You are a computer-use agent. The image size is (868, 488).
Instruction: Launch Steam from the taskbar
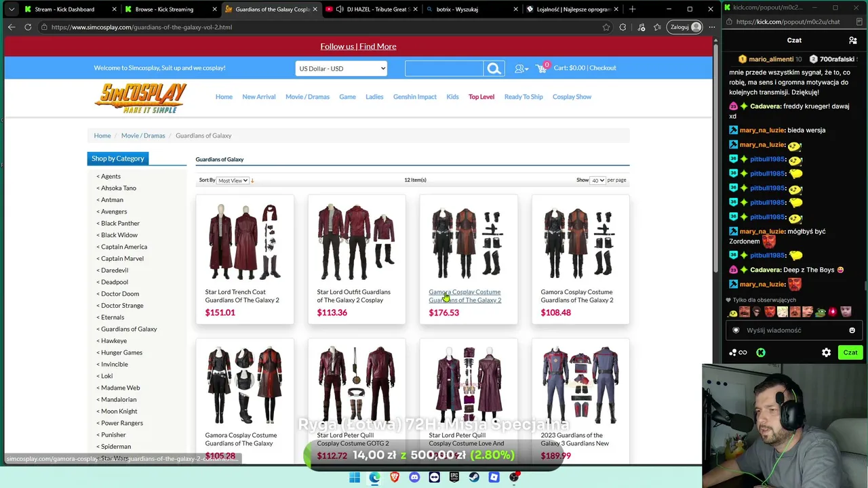[x=474, y=477]
